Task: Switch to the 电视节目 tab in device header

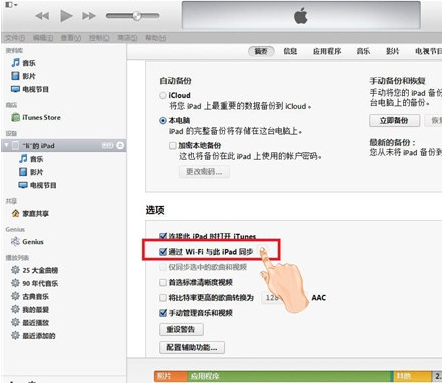Action: point(428,51)
